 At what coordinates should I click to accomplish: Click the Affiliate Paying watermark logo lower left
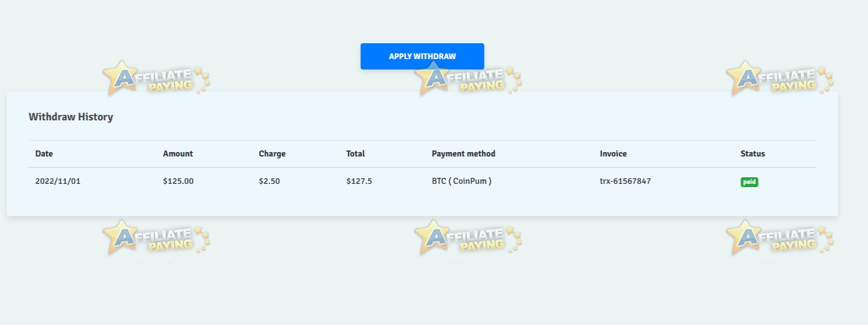coord(156,237)
